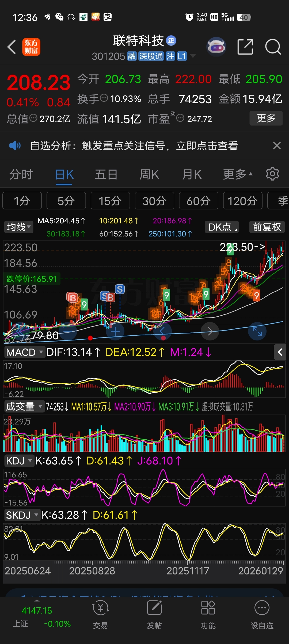Image resolution: width=289 pixels, height=644 pixels.
Task: Open 均线 indicator dropdown
Action: click(x=18, y=227)
